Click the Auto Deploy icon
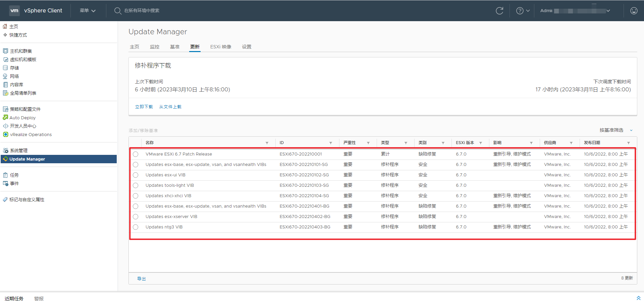 5,118
